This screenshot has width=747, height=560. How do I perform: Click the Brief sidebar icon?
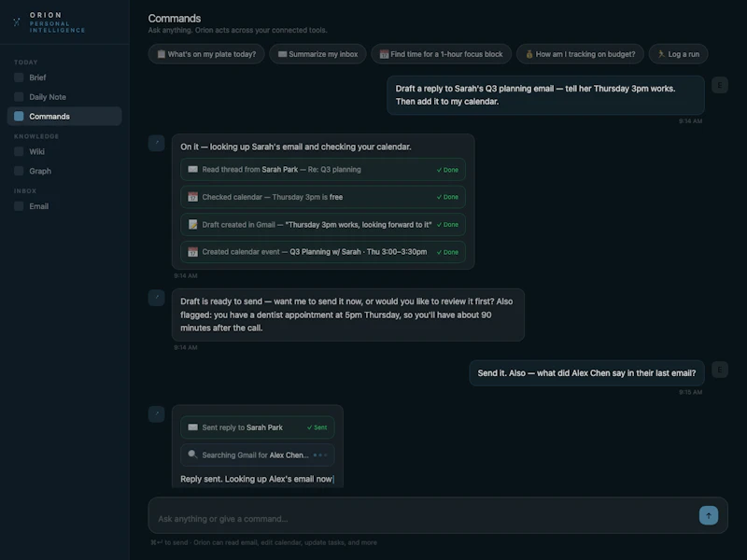pyautogui.click(x=19, y=77)
